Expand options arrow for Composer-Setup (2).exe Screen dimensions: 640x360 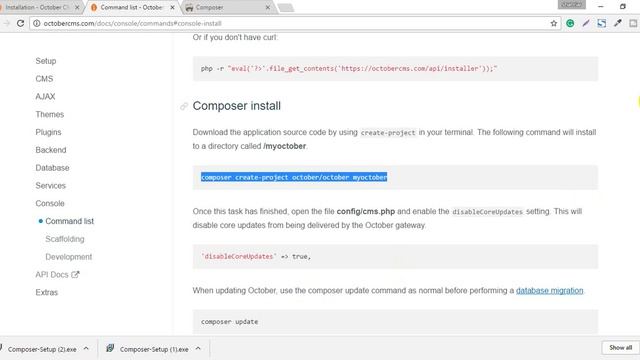[x=86, y=349]
